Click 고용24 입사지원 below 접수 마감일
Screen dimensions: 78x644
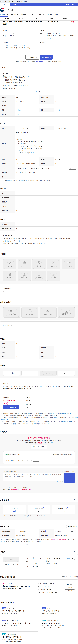point(11,407)
